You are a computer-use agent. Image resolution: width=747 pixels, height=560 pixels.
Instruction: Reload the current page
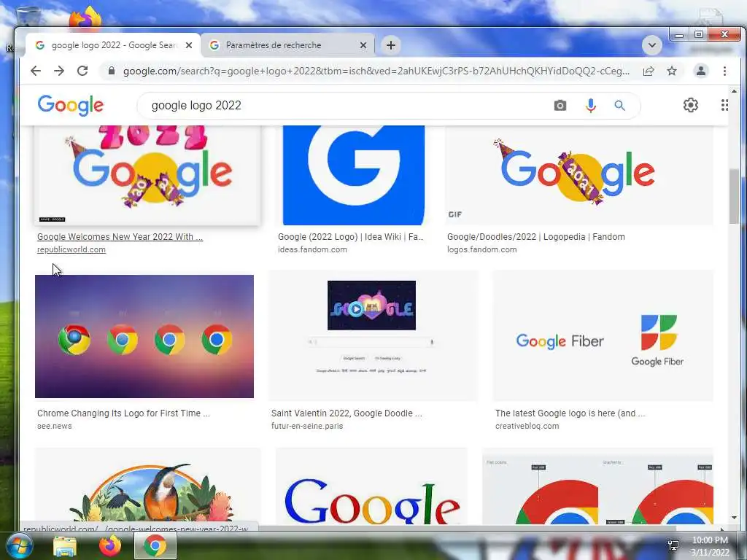[82, 71]
